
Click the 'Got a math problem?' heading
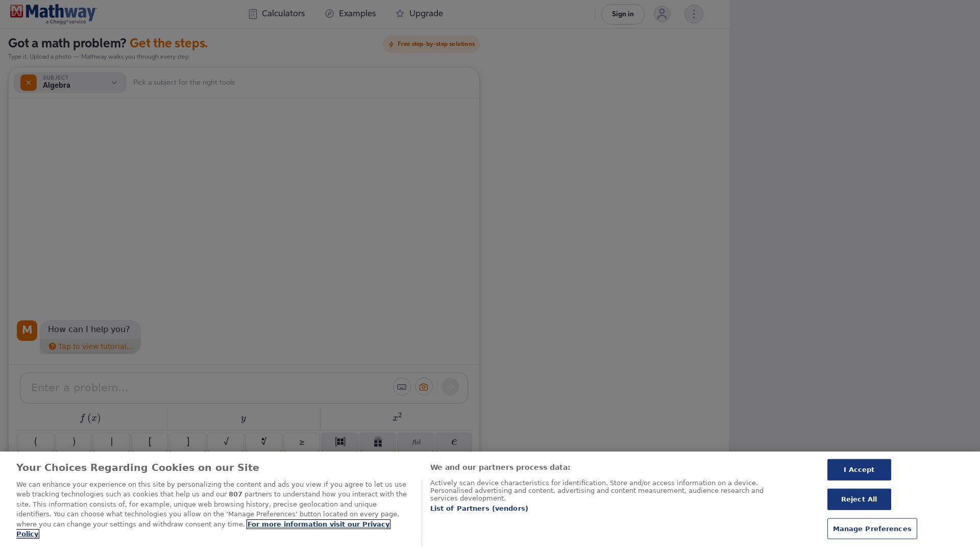click(x=67, y=43)
